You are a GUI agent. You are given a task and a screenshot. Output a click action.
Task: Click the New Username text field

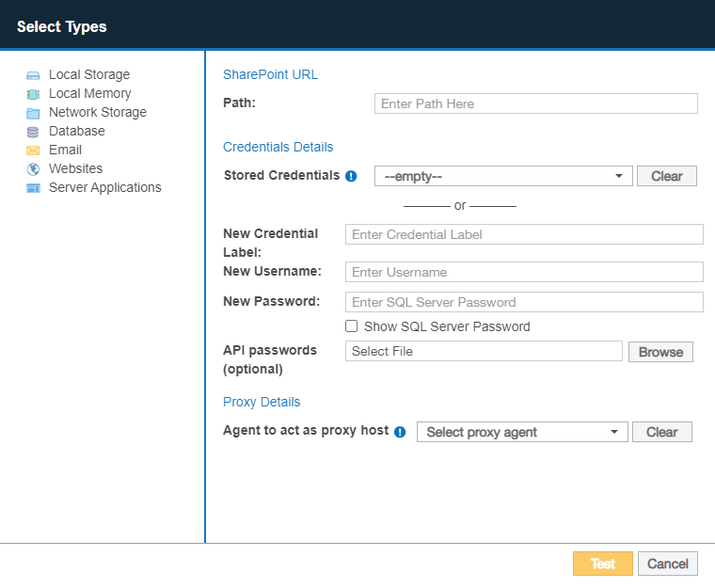tap(524, 272)
